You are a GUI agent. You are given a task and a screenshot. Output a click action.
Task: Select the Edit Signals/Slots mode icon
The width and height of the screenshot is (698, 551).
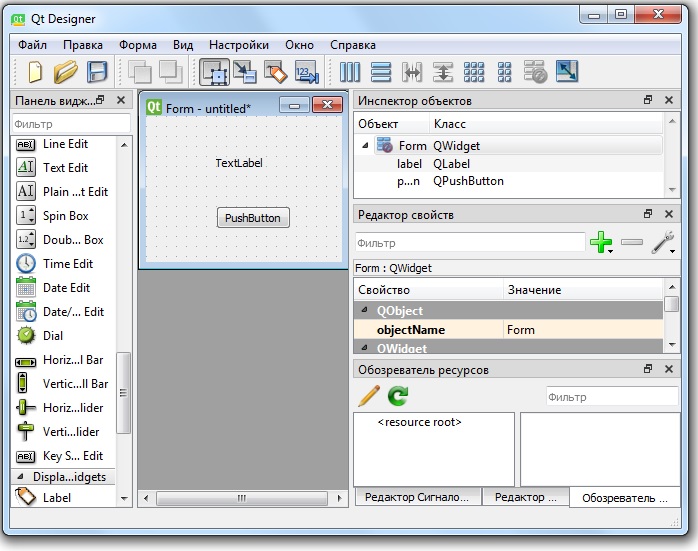(x=245, y=72)
